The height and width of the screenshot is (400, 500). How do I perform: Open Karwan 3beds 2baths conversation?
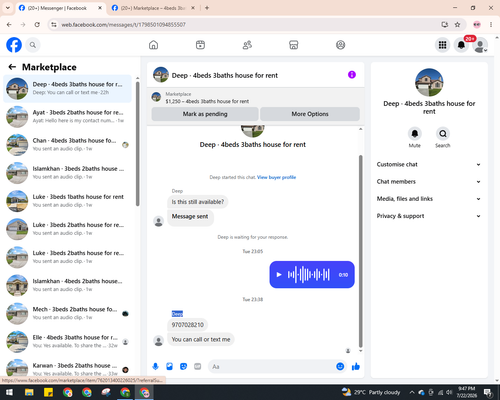(x=67, y=368)
